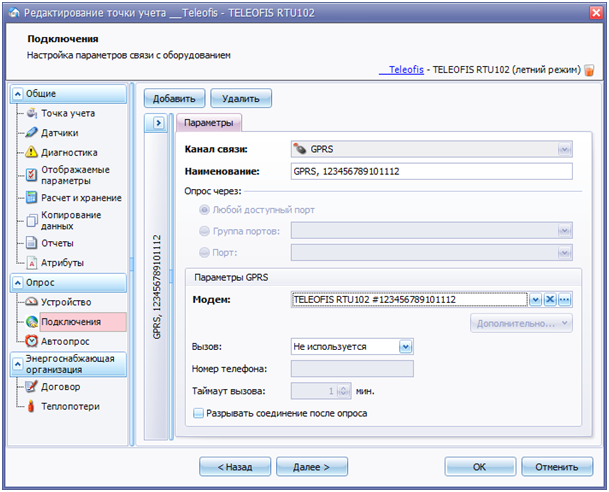Open Отчеты tree item
The image size is (609, 492).
pyautogui.click(x=57, y=243)
